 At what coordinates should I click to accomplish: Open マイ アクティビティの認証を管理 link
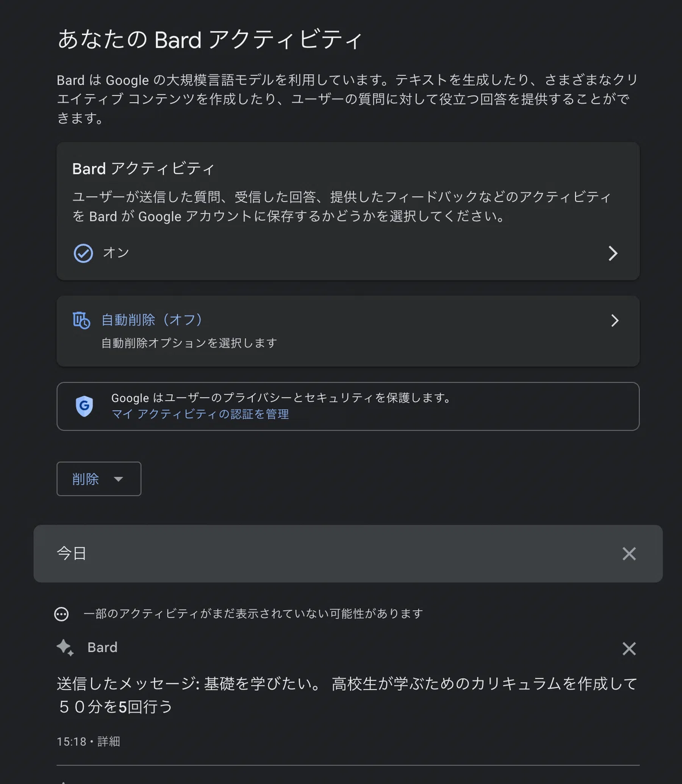pyautogui.click(x=200, y=414)
